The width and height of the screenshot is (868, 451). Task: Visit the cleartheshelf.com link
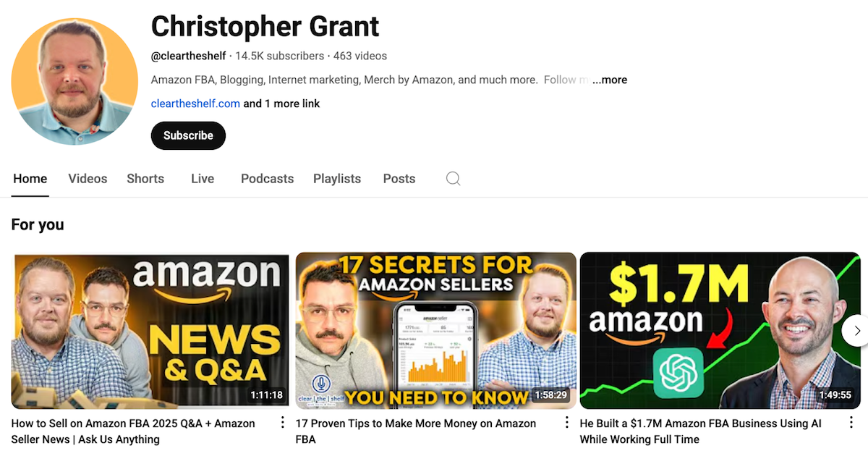point(195,104)
